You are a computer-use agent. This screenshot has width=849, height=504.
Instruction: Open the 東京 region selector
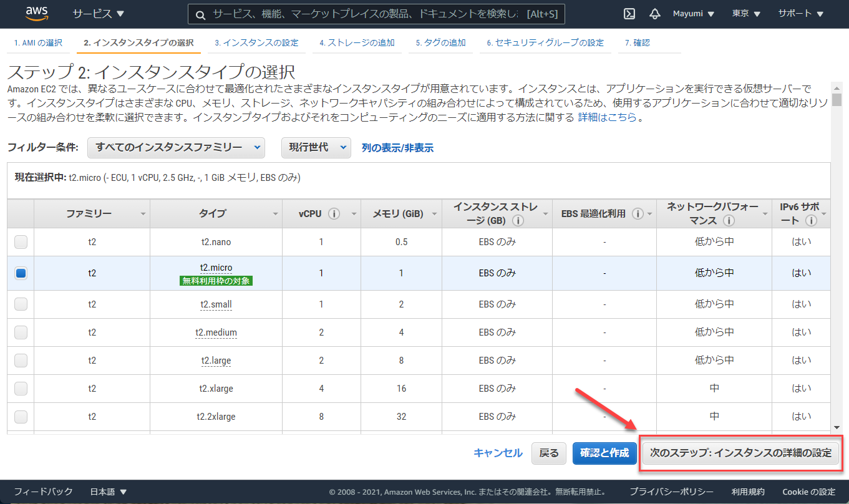click(x=746, y=14)
